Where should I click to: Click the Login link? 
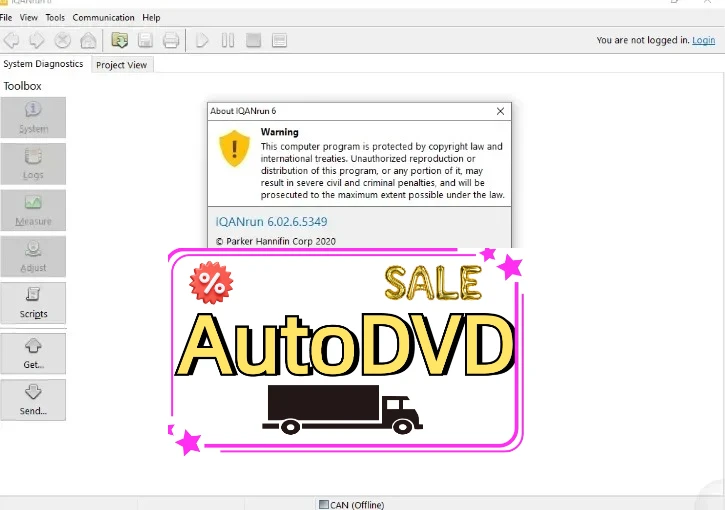tap(703, 40)
